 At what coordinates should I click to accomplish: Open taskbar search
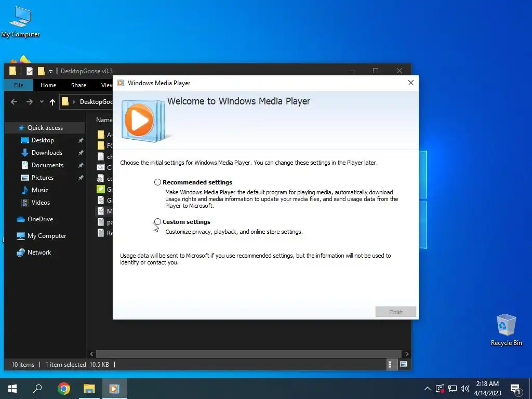tap(37, 389)
